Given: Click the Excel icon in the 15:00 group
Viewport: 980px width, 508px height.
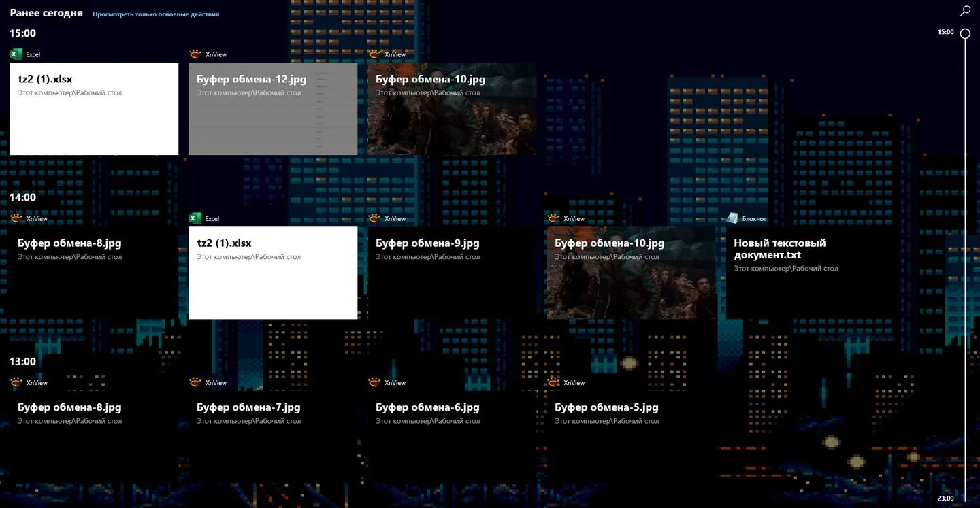Looking at the screenshot, I should 16,54.
